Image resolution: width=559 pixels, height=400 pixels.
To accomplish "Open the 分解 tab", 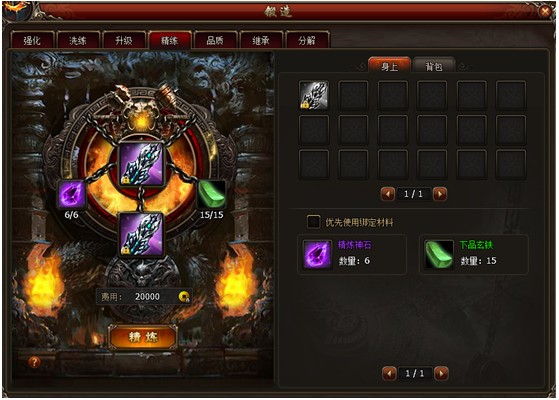I will [307, 40].
